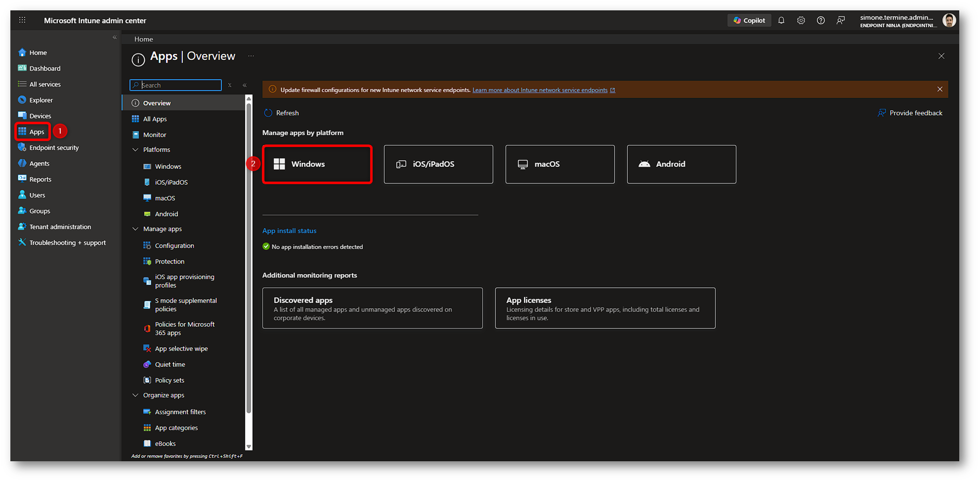Screen dimensions: 980x482
Task: Click the Refresh icon button
Action: pyautogui.click(x=268, y=113)
